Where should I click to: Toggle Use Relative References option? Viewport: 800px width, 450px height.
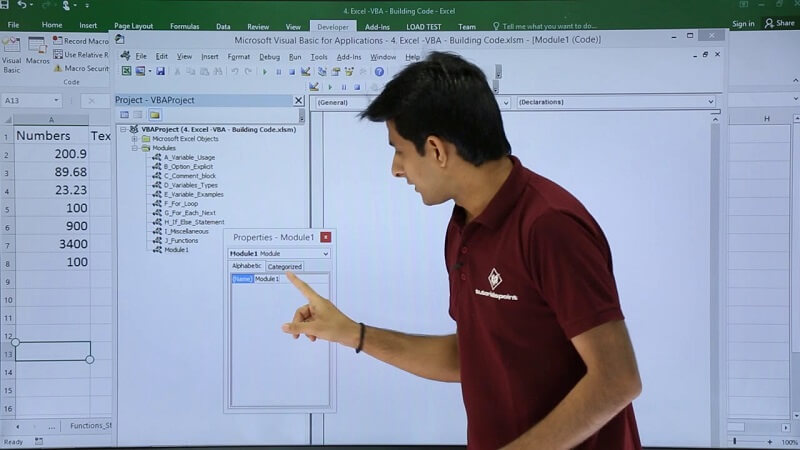pos(84,55)
